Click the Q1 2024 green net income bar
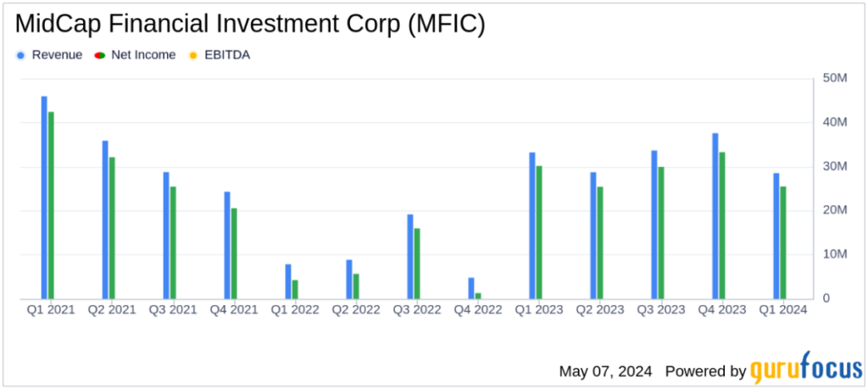The width and height of the screenshot is (868, 389). [783, 242]
